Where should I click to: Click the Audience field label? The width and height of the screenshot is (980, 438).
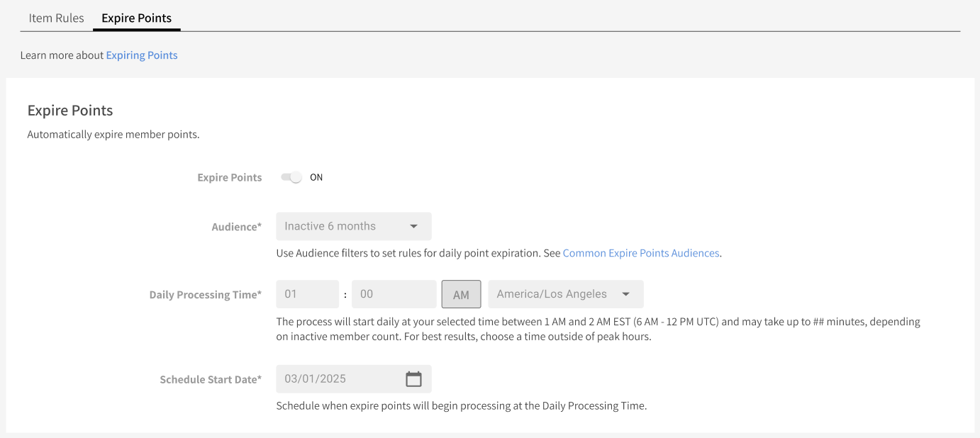[x=236, y=227]
